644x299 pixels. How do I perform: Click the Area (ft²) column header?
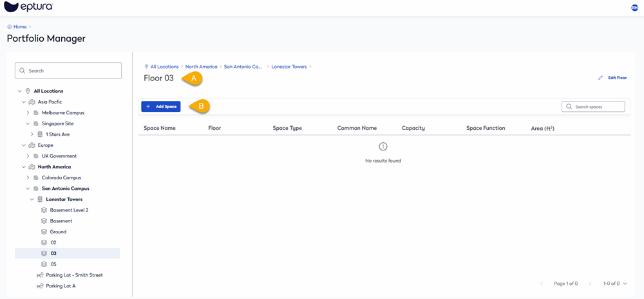[542, 128]
